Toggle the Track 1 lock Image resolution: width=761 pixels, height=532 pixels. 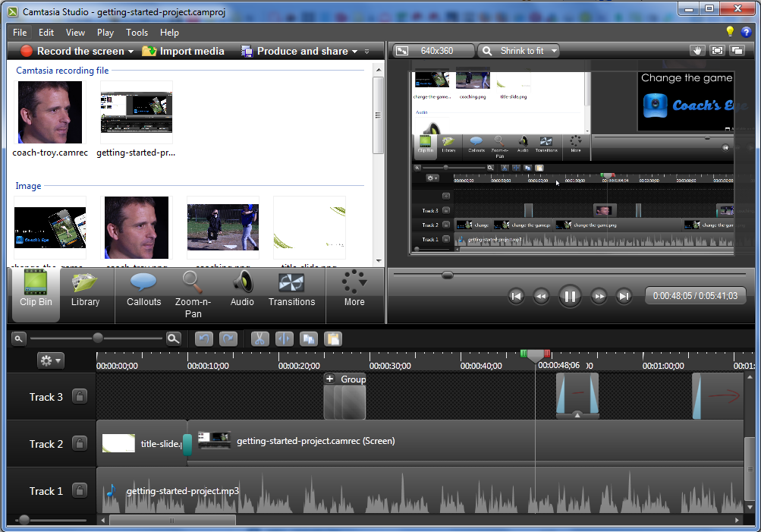click(80, 491)
